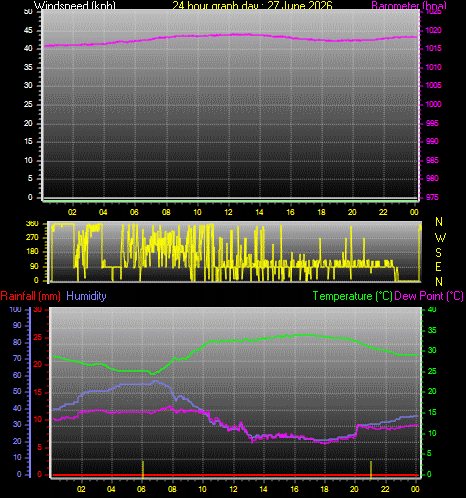Screen dimensions: 466x498
Task: Select 15 on the windspeed axis
Action: (x=28, y=141)
